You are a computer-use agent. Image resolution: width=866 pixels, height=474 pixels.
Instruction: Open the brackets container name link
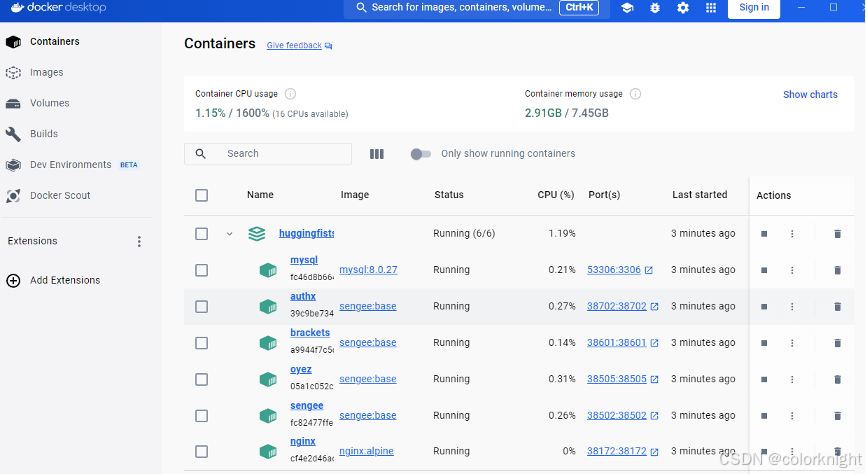310,333
